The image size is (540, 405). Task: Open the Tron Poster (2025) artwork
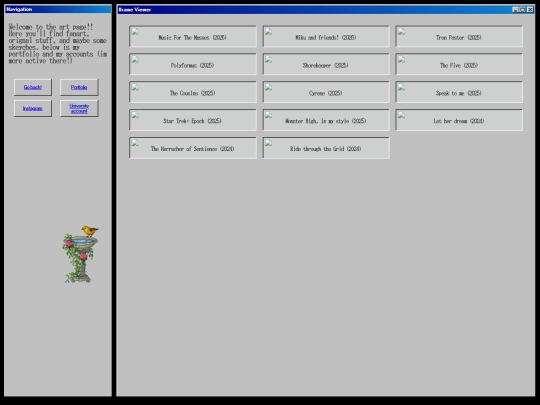click(x=459, y=37)
